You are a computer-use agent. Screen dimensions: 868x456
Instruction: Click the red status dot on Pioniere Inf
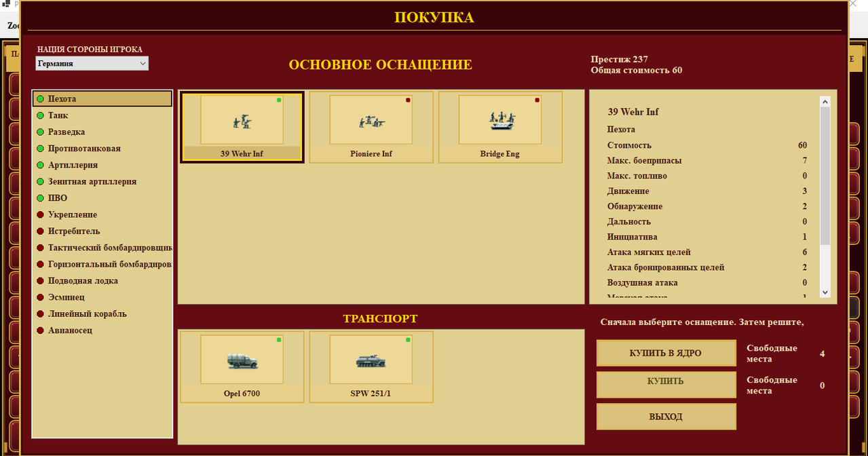tap(408, 100)
